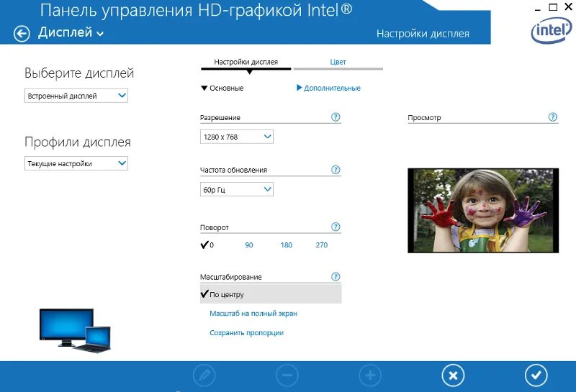This screenshot has width=576, height=392.
Task: Click the Разрешение label
Action: [x=220, y=118]
